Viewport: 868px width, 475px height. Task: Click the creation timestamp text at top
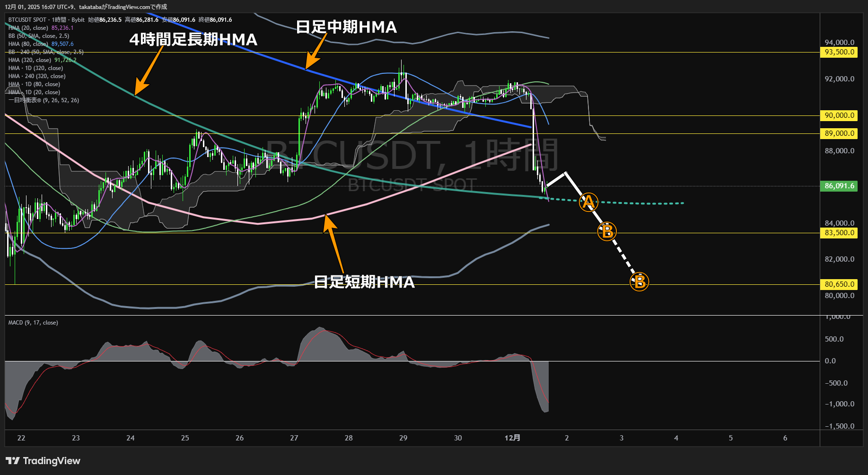coord(86,7)
